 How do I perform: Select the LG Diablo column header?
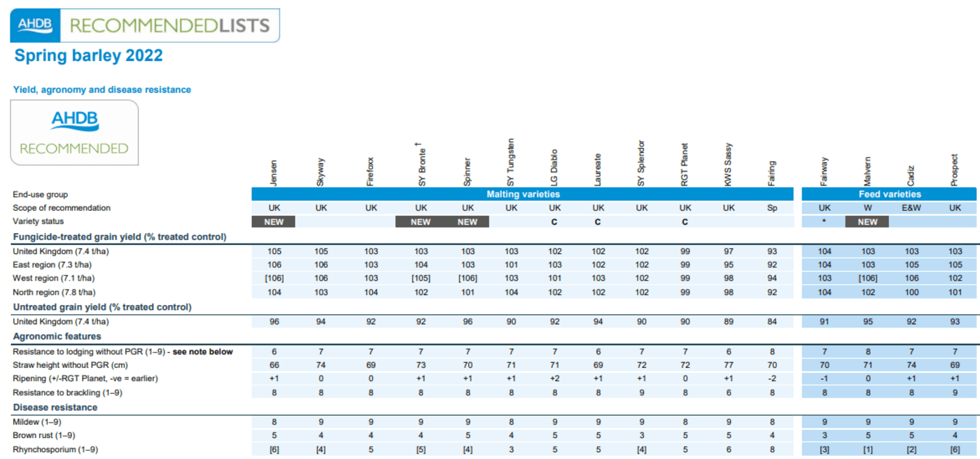pyautogui.click(x=554, y=167)
